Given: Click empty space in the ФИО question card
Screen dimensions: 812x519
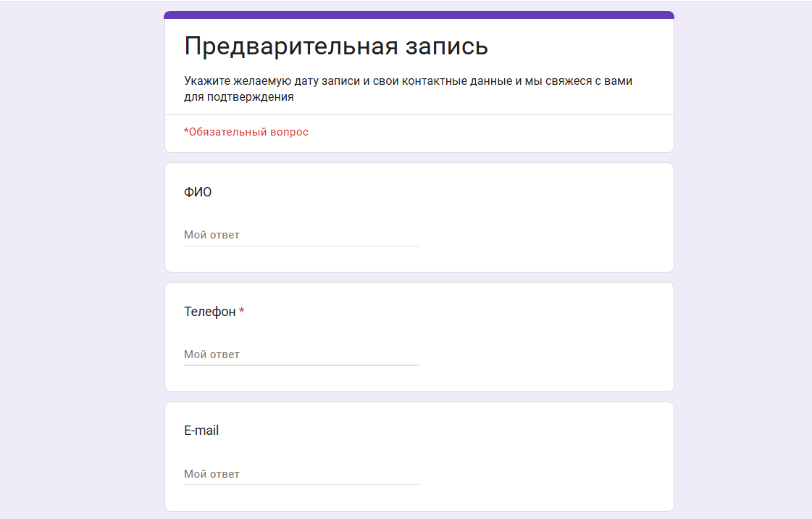Looking at the screenshot, I should [x=543, y=217].
